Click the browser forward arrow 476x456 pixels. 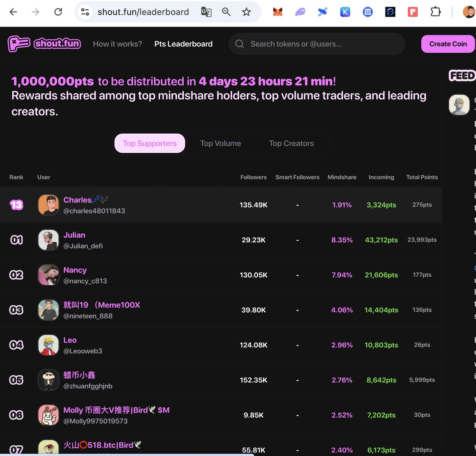tap(36, 12)
